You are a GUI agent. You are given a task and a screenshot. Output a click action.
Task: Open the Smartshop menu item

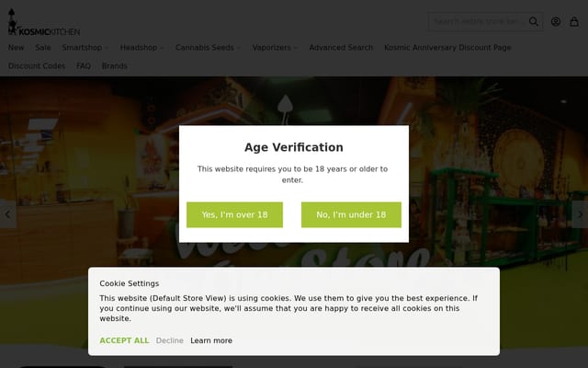point(82,48)
